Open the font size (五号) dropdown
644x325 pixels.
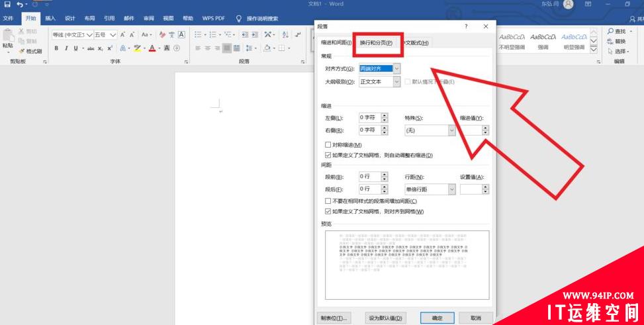point(113,35)
